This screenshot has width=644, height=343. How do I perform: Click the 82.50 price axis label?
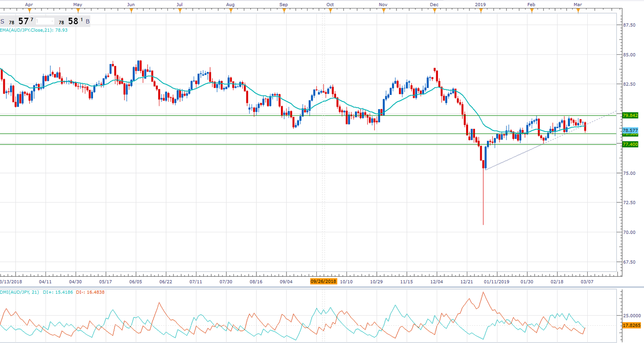(x=629, y=84)
